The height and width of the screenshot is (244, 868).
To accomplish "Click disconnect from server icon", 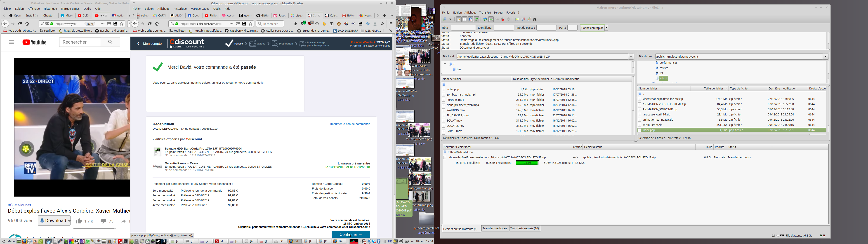I will [503, 19].
